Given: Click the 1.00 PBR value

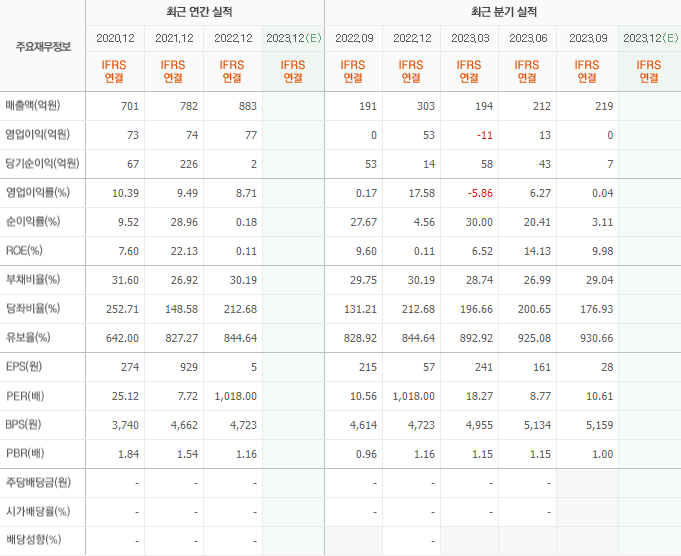Looking at the screenshot, I should [x=603, y=454].
